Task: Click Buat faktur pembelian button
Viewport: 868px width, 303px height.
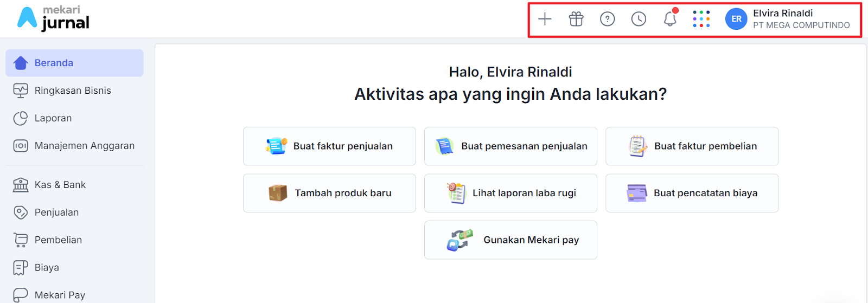Action: (692, 146)
